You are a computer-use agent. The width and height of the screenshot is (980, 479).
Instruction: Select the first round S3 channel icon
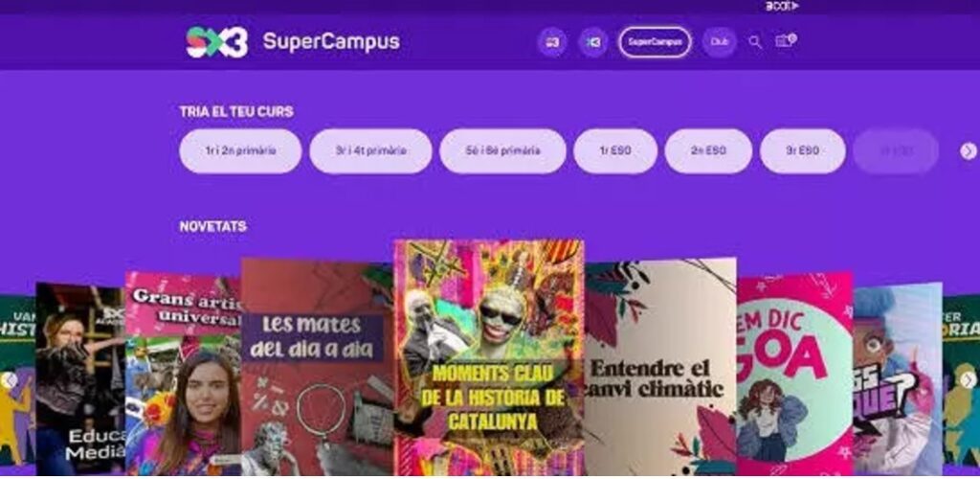coord(552,42)
